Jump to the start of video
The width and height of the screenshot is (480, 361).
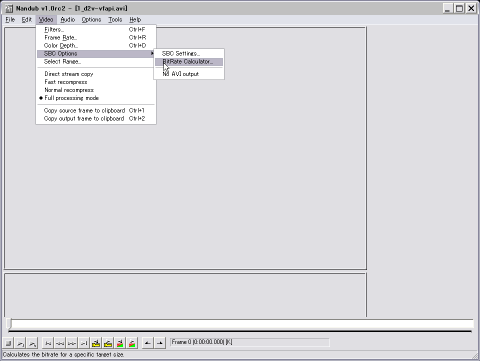click(48, 343)
